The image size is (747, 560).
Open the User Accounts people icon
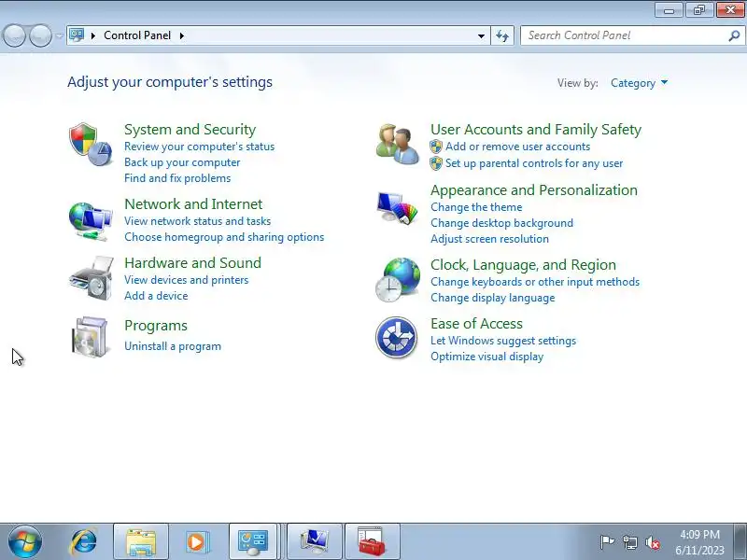398,144
